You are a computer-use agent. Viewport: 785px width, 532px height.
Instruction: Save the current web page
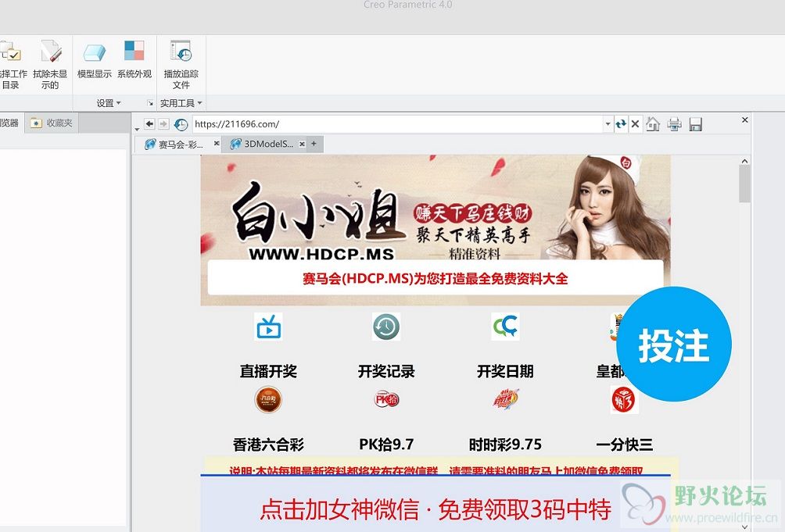click(x=695, y=124)
